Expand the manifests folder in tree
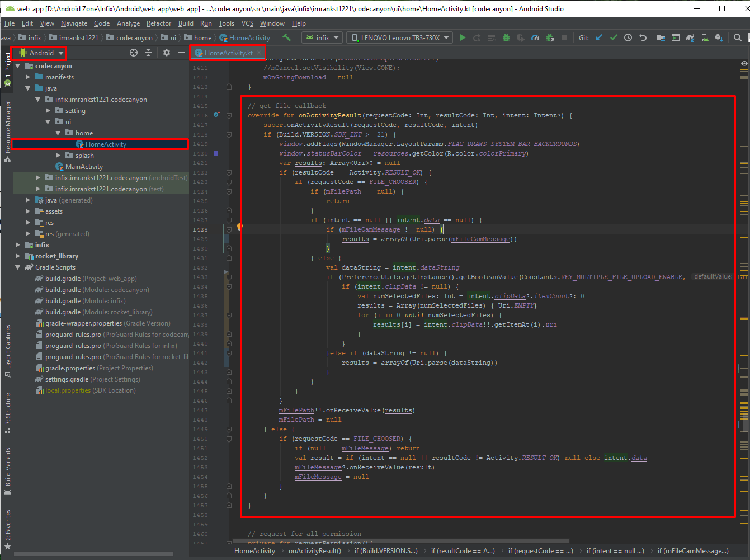 click(x=28, y=77)
